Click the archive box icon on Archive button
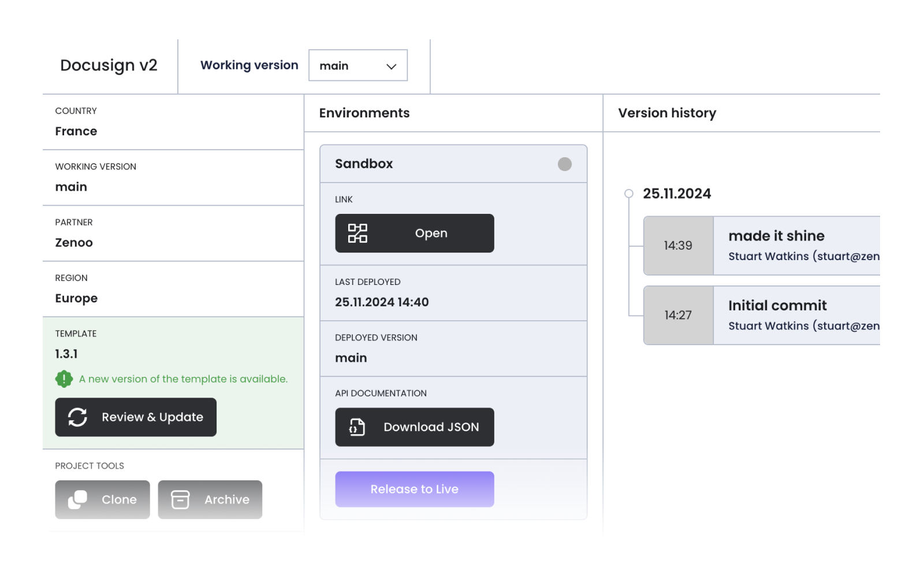Screen dimensions: 924x578 (180, 499)
